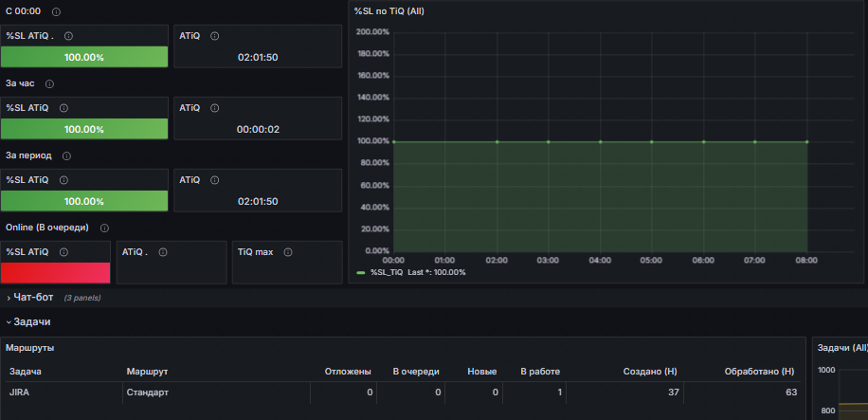Image resolution: width=868 pixels, height=420 pixels.
Task: Click the info icon on the ATiQ panel under За час
Action: pyautogui.click(x=215, y=108)
